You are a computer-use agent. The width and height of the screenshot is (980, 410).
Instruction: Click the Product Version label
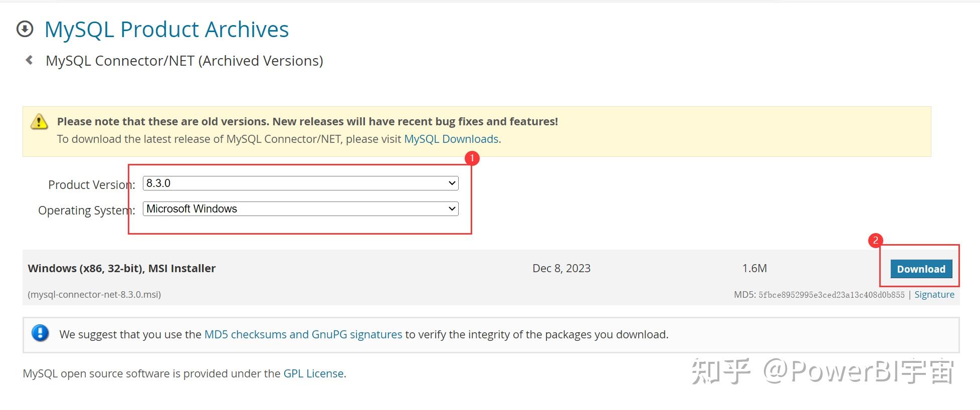(x=91, y=185)
